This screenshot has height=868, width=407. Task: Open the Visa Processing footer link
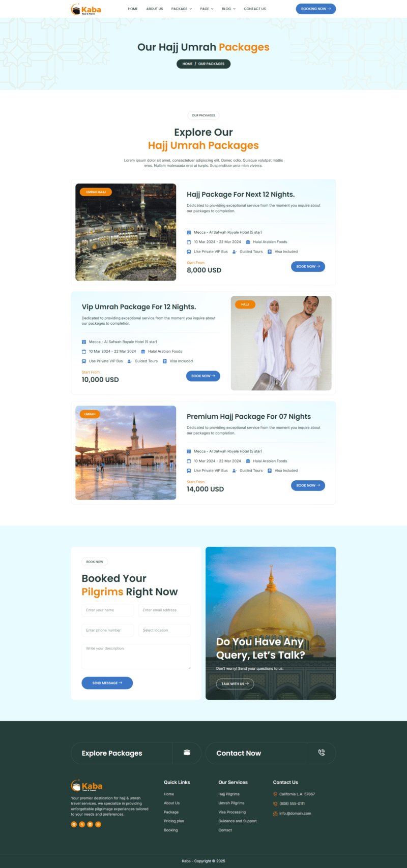click(232, 812)
